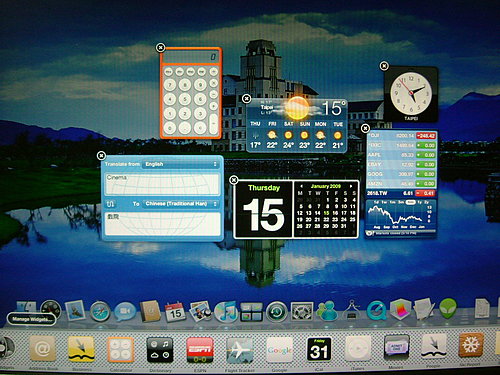The image size is (500, 375).
Task: Open the Business widget in the widget bar
Action: pyautogui.click(x=81, y=349)
